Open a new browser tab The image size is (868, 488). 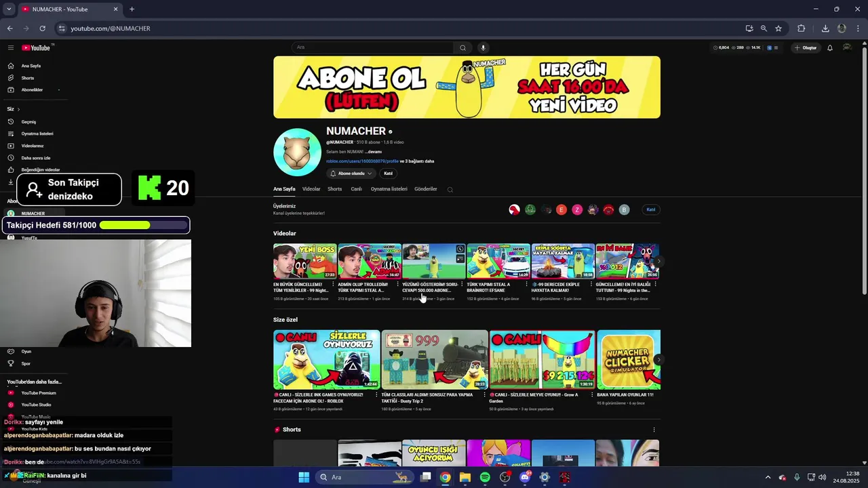[132, 9]
